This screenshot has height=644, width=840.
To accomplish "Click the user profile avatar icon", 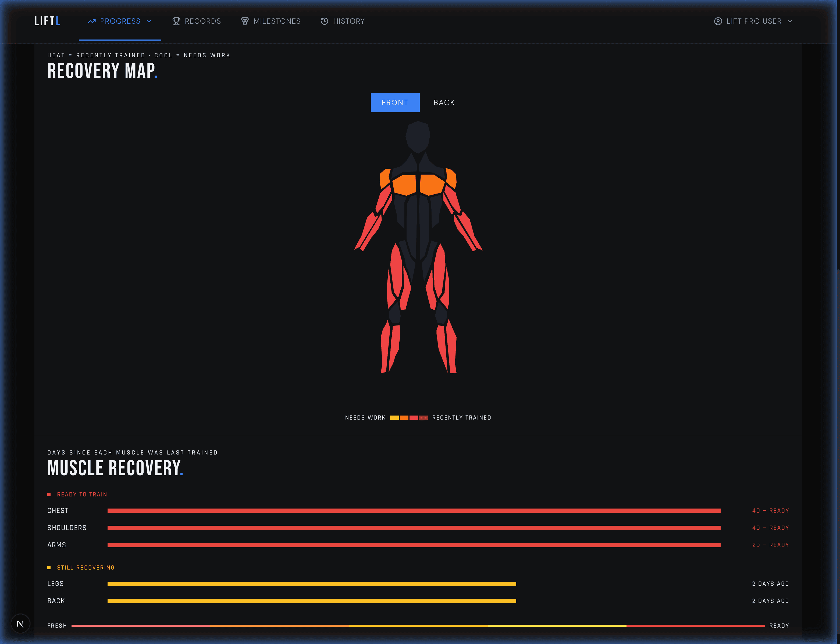I will pyautogui.click(x=718, y=22).
